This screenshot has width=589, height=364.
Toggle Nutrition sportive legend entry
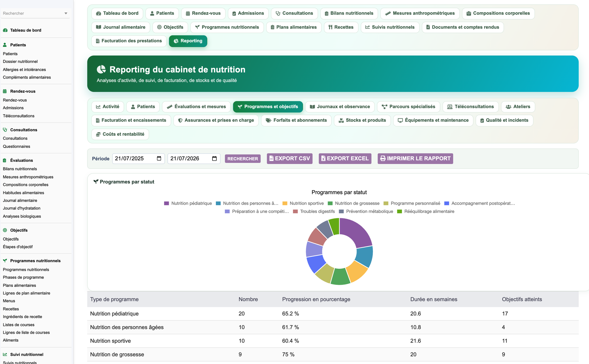tap(303, 203)
